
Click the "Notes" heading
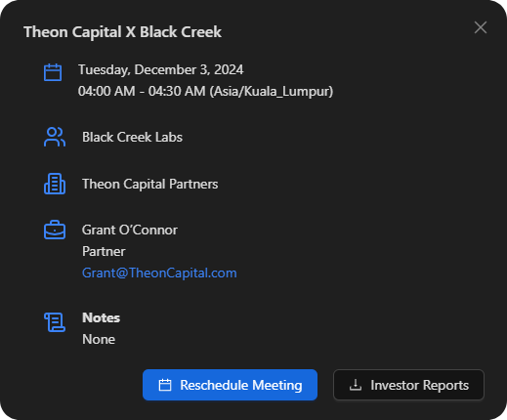101,317
